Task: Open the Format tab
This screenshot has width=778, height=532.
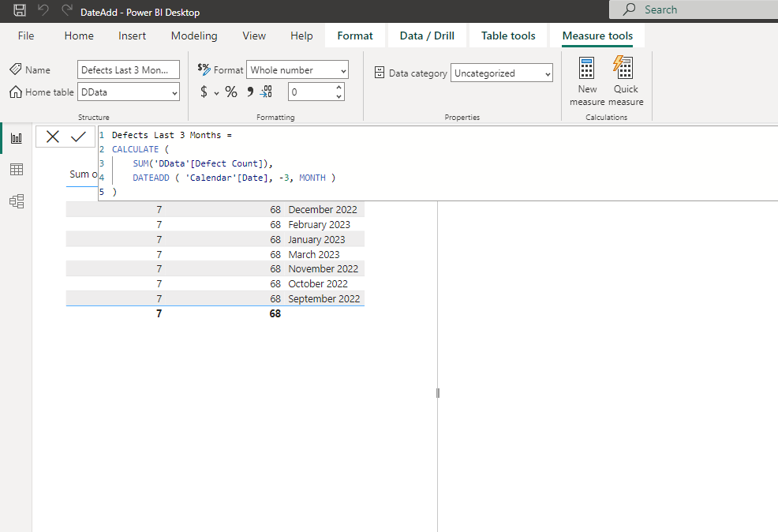Action: click(355, 36)
